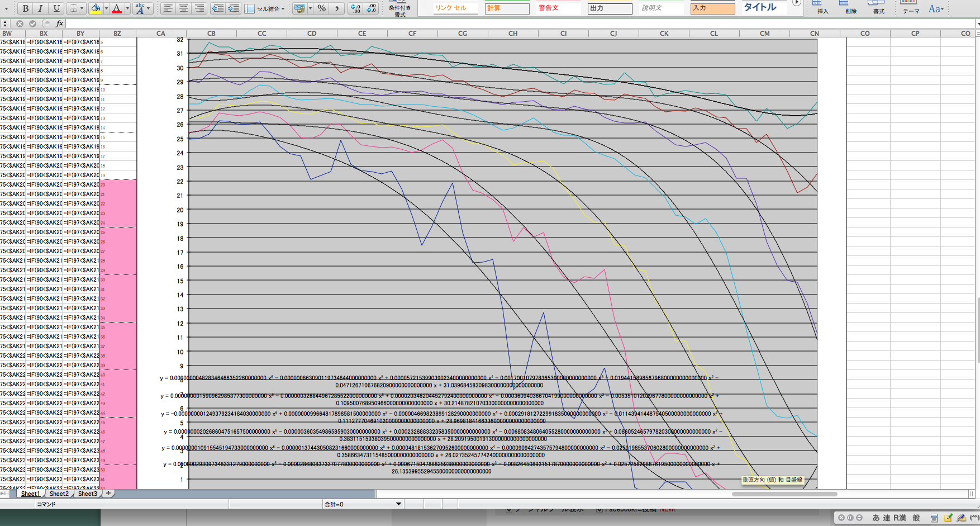Apply red font color
The height and width of the screenshot is (526, 980).
point(117,8)
